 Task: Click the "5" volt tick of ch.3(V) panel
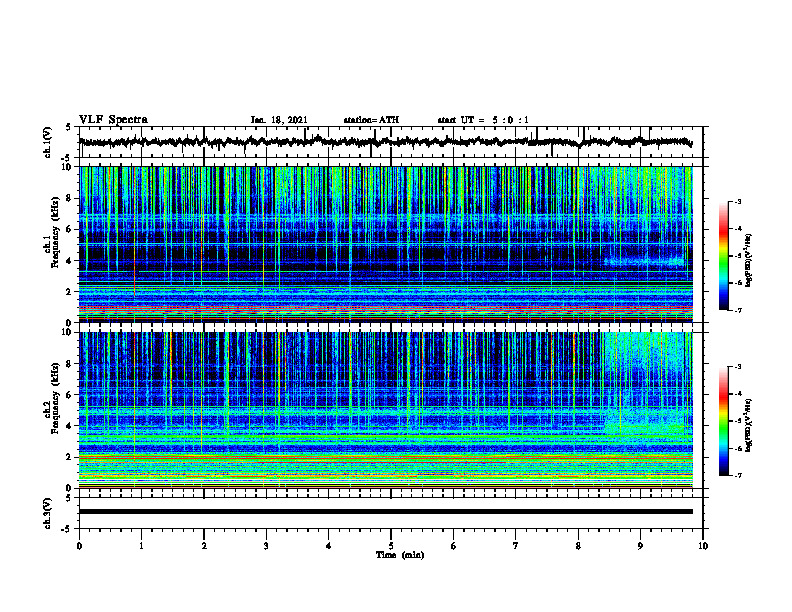69,498
